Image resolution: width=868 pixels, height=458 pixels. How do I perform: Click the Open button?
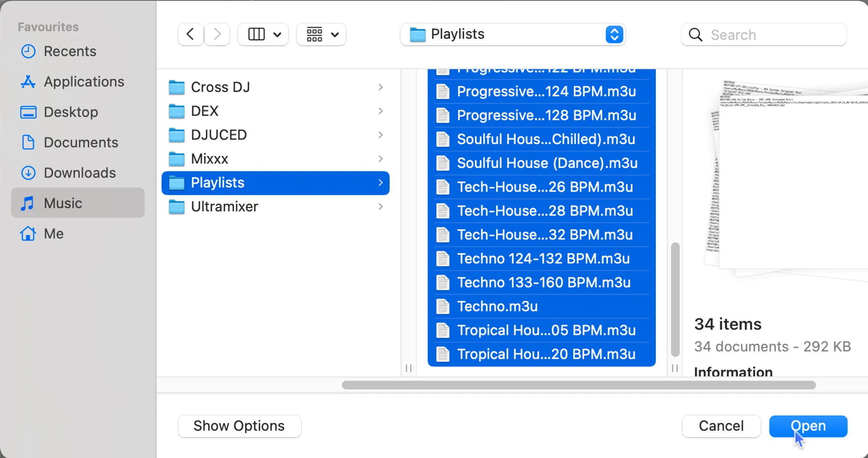click(x=808, y=426)
